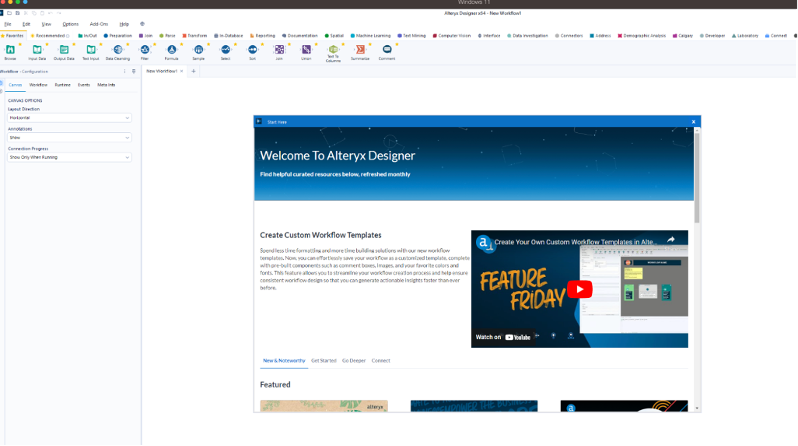Image resolution: width=798 pixels, height=446 pixels.
Task: Switch to the Workflow configuration tab
Action: click(x=38, y=85)
